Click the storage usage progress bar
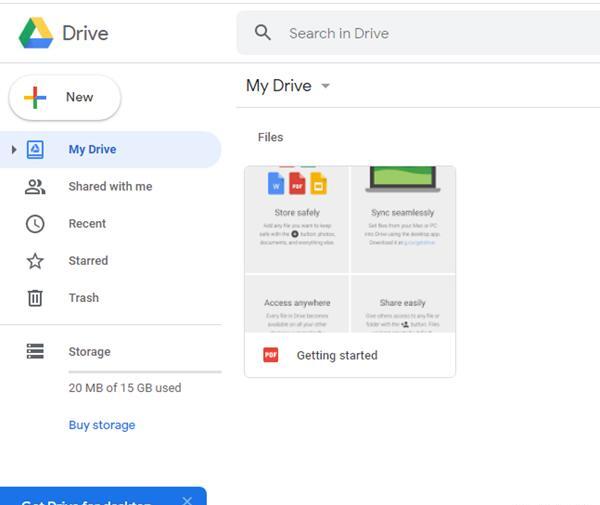This screenshot has height=505, width=600. pos(145,371)
